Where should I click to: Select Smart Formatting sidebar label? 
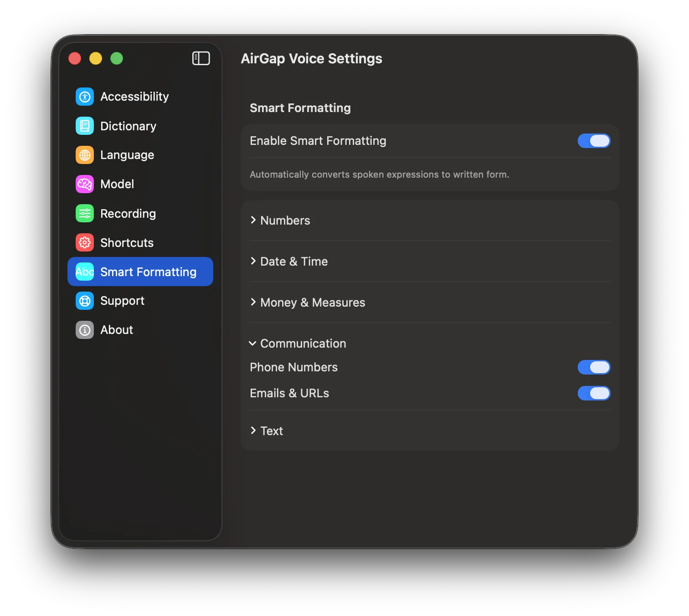(x=148, y=272)
